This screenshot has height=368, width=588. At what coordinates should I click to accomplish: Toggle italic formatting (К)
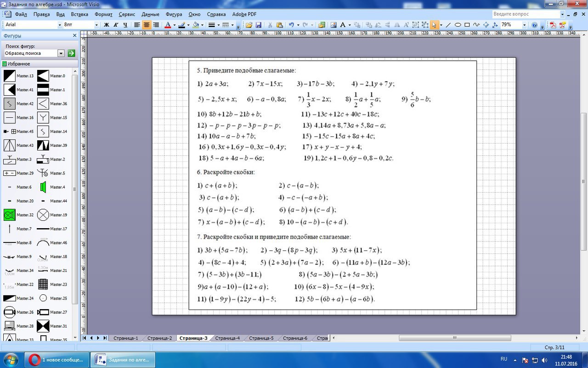[116, 25]
